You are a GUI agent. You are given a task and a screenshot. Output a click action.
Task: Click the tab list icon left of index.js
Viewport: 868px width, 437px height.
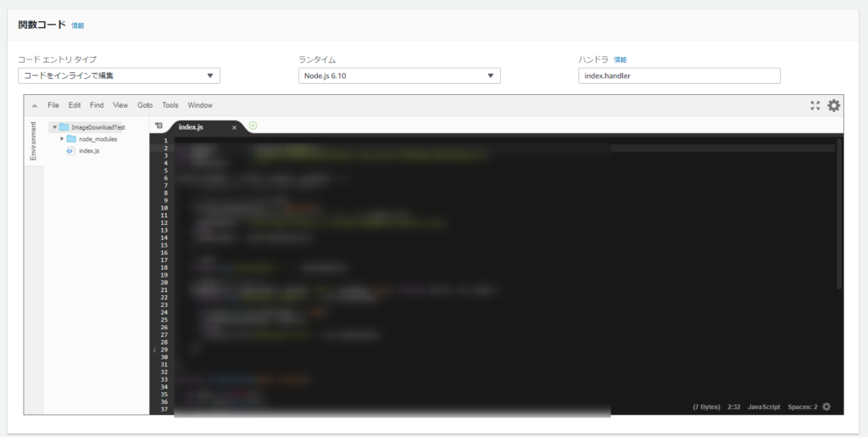(x=159, y=126)
